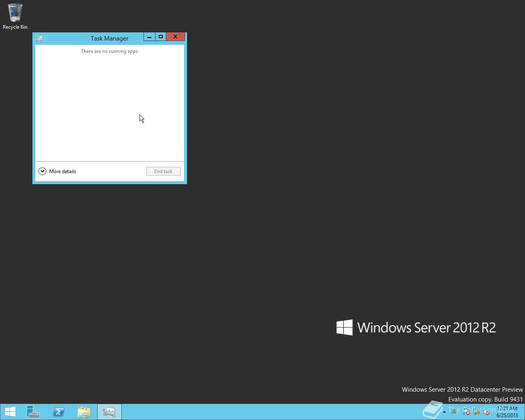
Task: Open File Explorer from taskbar
Action: [x=84, y=412]
